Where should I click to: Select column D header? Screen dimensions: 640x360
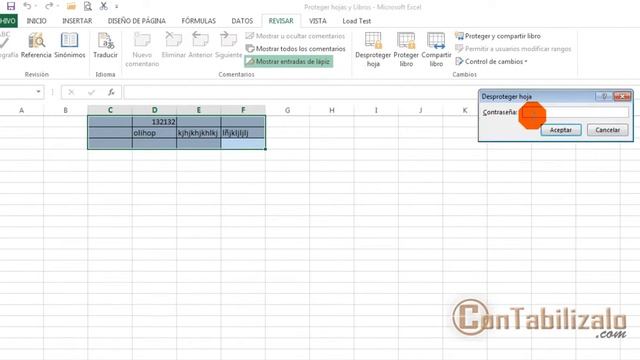point(154,110)
